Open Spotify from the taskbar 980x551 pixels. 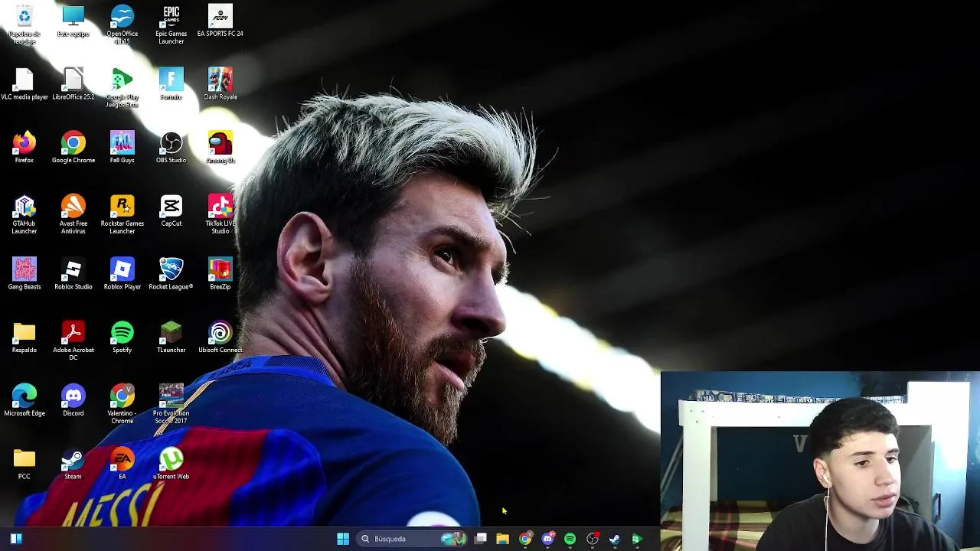570,539
